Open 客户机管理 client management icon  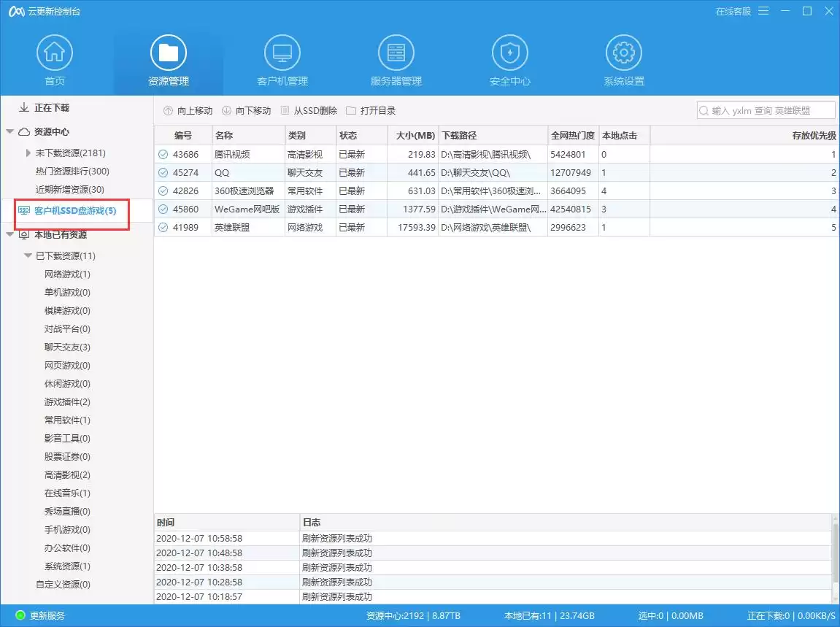[282, 53]
